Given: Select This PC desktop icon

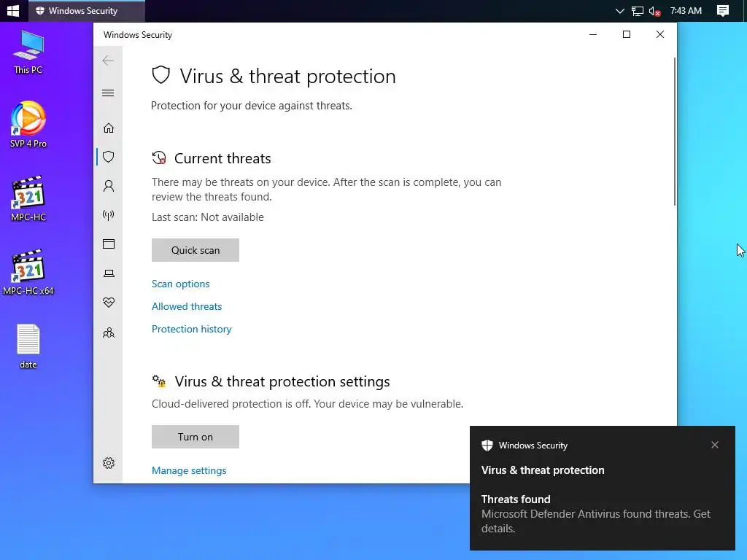Looking at the screenshot, I should pyautogui.click(x=28, y=52).
